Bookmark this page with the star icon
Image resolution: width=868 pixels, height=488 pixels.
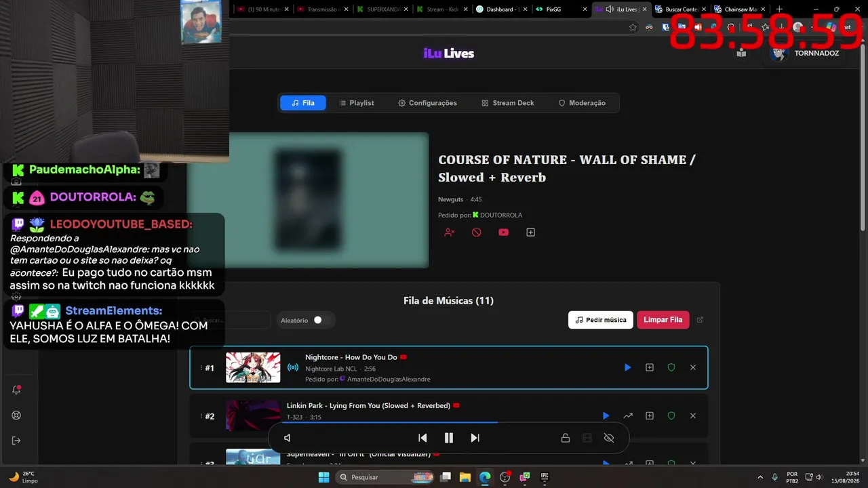(633, 27)
